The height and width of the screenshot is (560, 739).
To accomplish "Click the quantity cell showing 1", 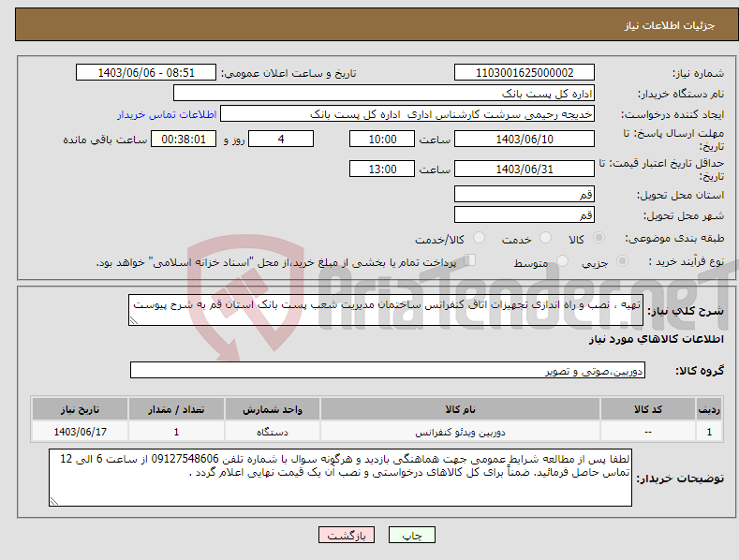I will pos(176,432).
